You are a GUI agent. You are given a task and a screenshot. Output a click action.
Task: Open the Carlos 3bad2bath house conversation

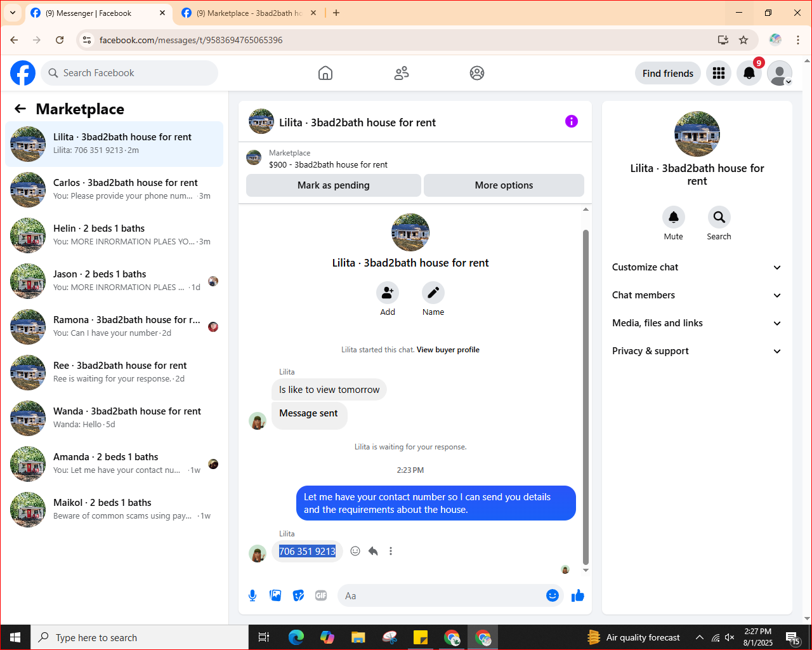(114, 190)
